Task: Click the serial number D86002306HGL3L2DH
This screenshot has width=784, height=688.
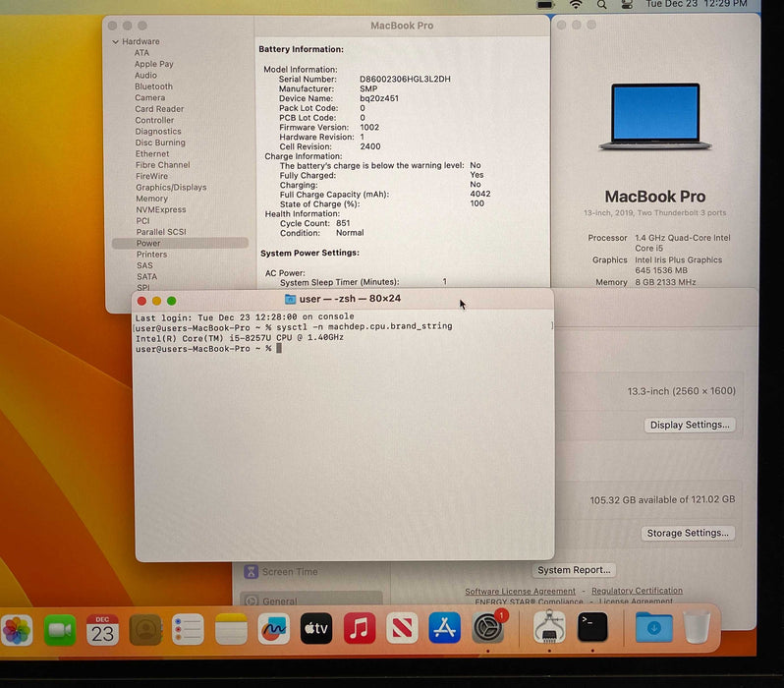Action: 405,79
